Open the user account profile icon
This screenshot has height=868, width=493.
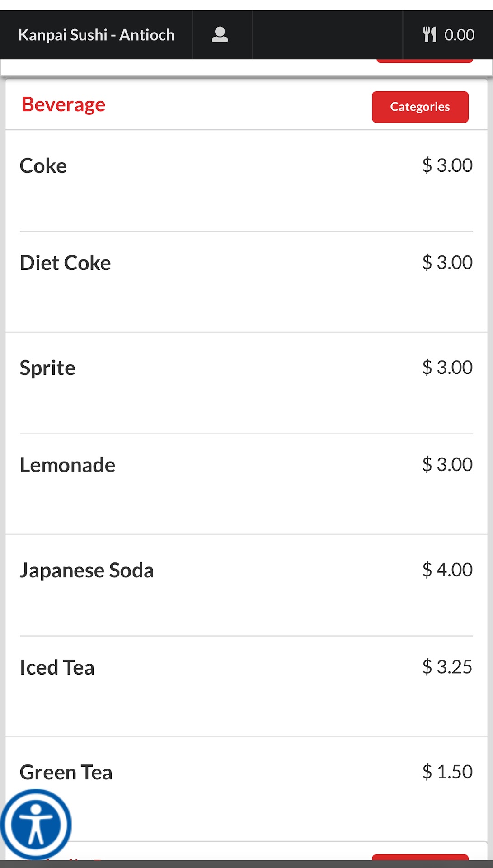(220, 35)
